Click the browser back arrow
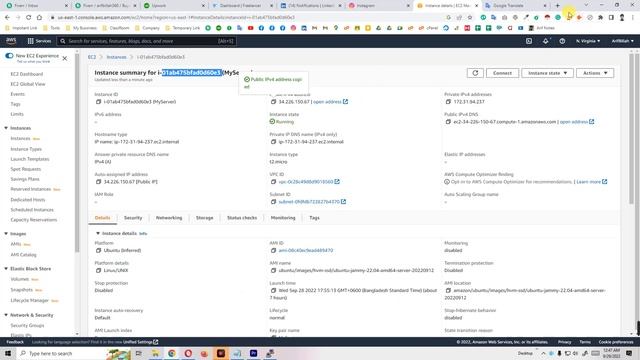640x360 pixels. click(x=7, y=18)
